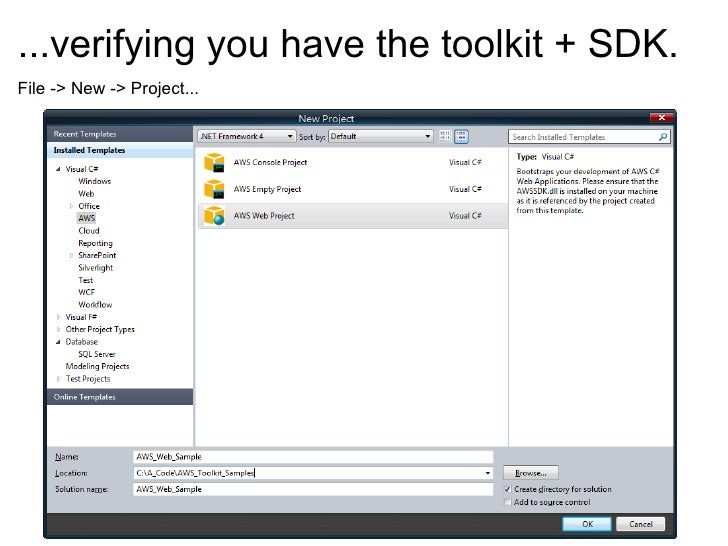Select the Silverlight tree item
728x546 pixels.
pyautogui.click(x=96, y=268)
